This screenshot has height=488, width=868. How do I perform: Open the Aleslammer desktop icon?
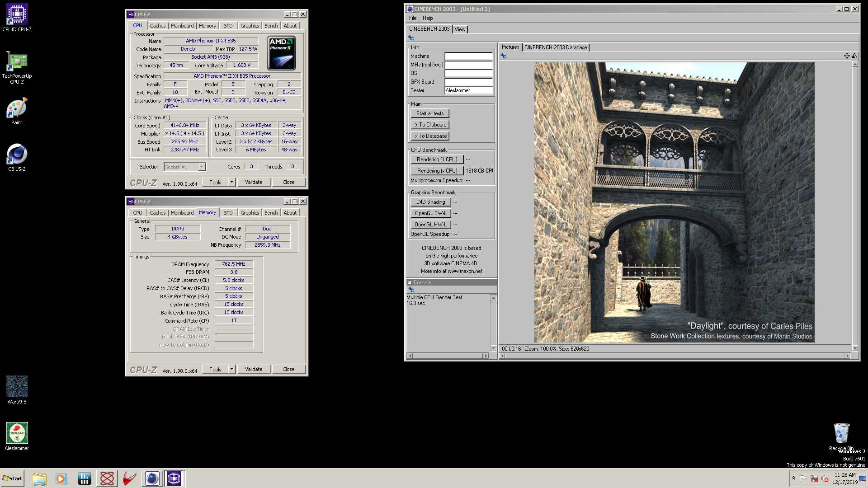17,436
